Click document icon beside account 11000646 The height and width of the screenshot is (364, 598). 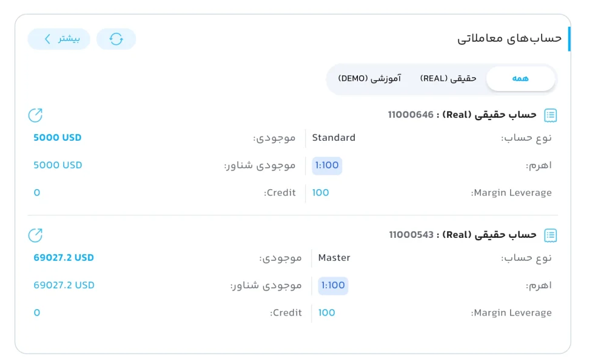pyautogui.click(x=550, y=115)
